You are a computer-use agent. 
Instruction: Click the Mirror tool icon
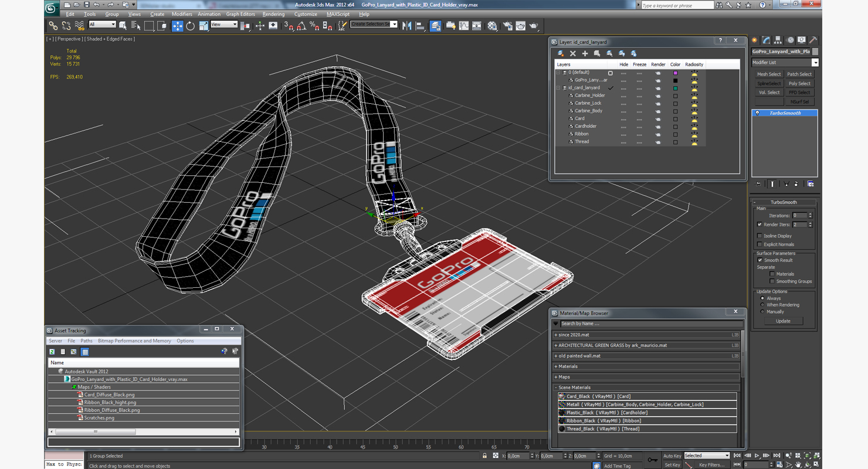point(406,26)
